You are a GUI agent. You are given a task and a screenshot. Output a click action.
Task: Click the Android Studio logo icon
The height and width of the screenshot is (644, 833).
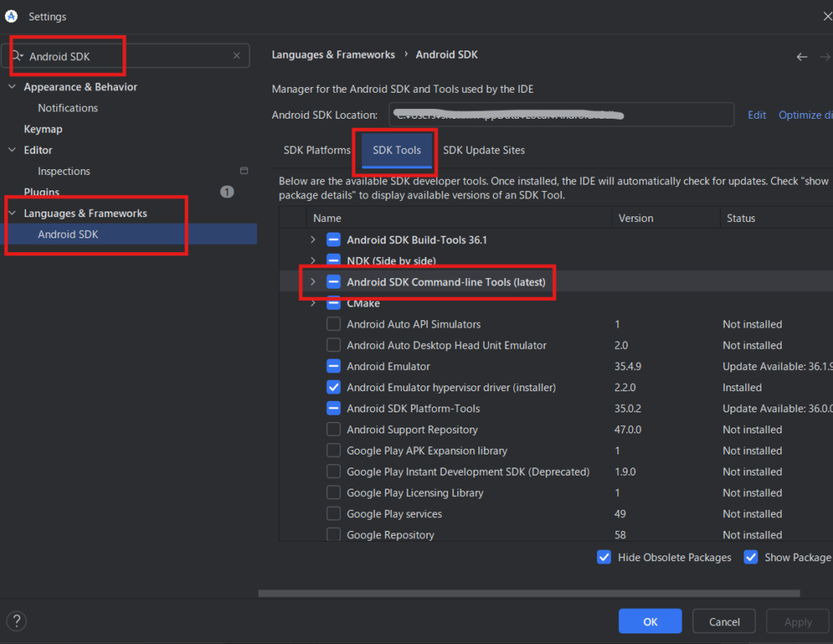[x=11, y=16]
